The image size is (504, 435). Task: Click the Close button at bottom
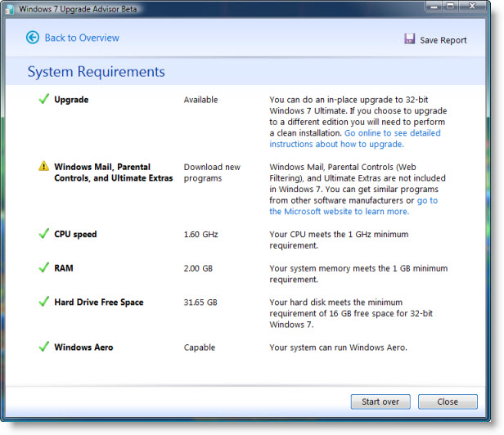coord(448,401)
